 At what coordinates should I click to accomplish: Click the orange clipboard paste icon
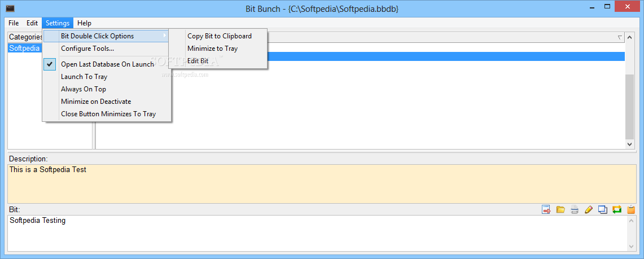(x=631, y=209)
